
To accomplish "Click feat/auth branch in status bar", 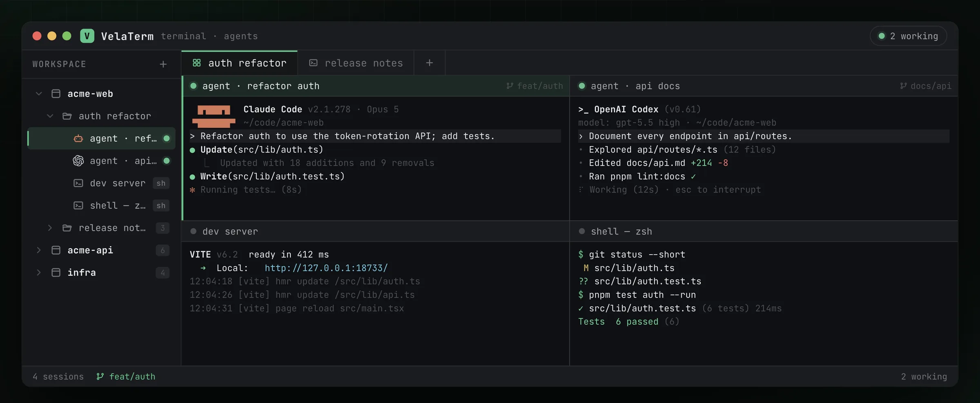I will [x=126, y=376].
